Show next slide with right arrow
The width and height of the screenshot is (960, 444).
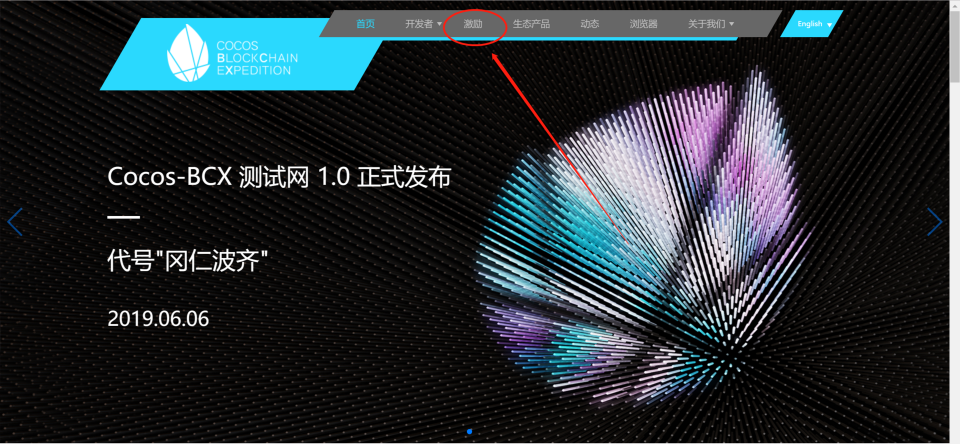[934, 222]
